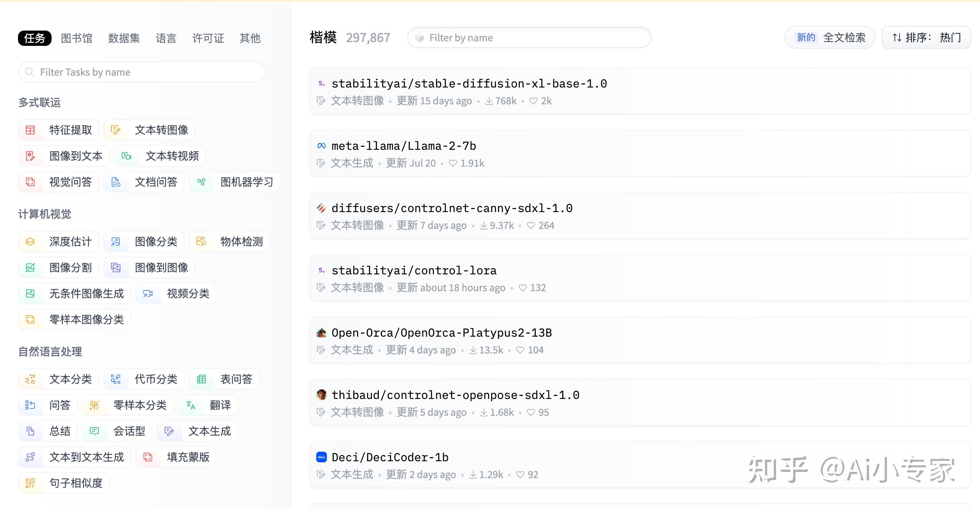Open the meta-llama/Llama-2-7b model page
This screenshot has height=509, width=980.
coord(403,145)
